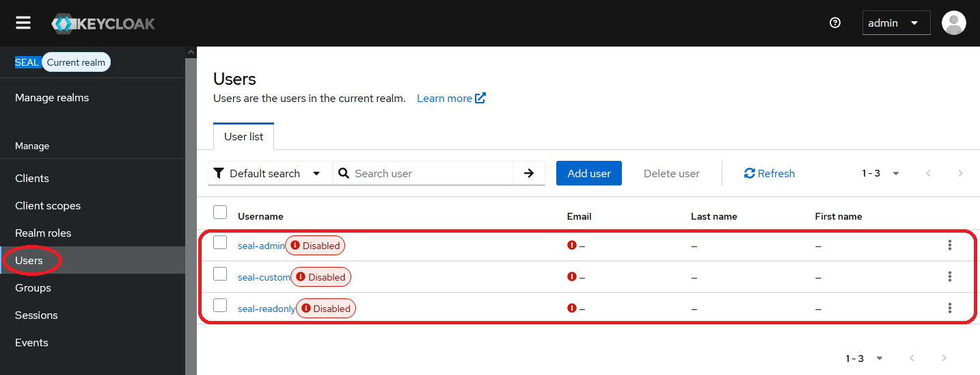Open the Learn more link
Viewport: 980px width, 375px height.
pyautogui.click(x=451, y=98)
